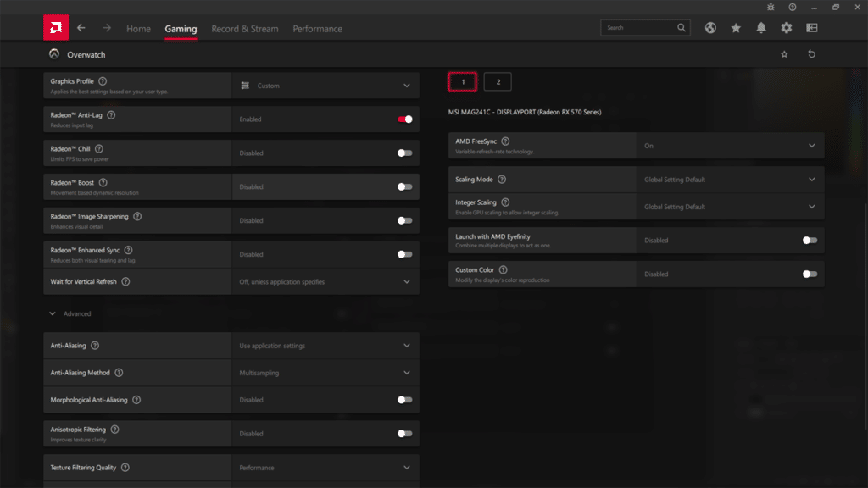Turn on Radeon Image Sharpening
Image resolution: width=868 pixels, height=488 pixels.
404,221
